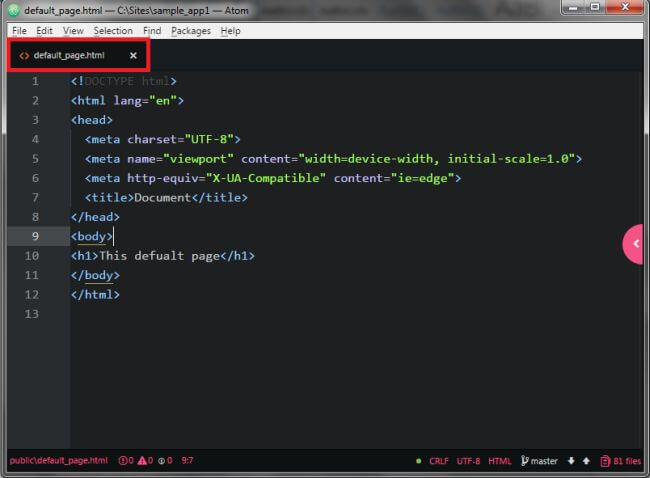Click the green status dot indicator

(419, 461)
